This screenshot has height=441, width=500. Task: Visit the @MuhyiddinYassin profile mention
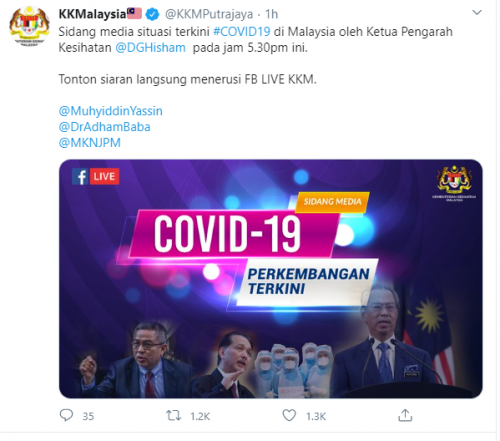coord(111,111)
